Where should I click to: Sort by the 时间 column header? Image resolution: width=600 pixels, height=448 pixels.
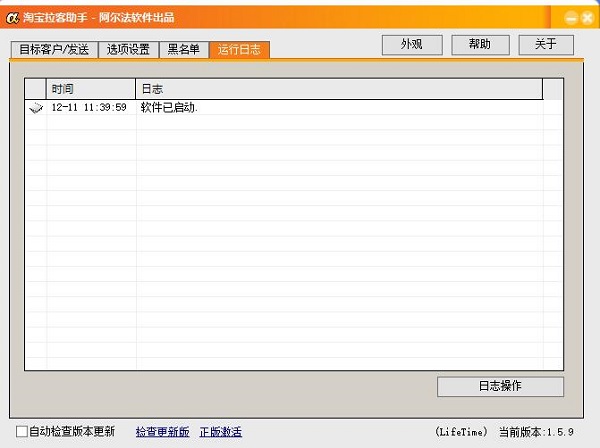click(91, 89)
